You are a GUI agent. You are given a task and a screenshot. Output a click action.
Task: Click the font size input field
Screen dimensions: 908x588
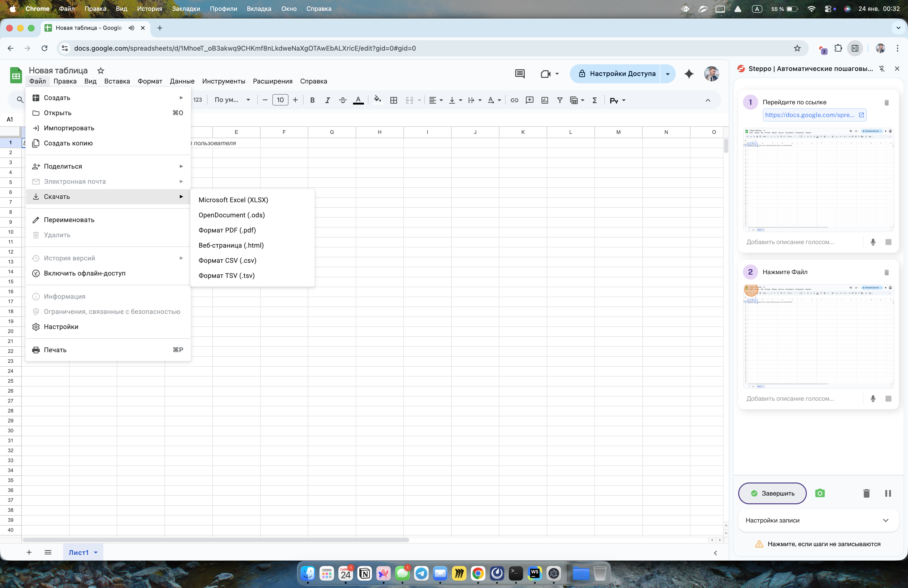pos(280,100)
